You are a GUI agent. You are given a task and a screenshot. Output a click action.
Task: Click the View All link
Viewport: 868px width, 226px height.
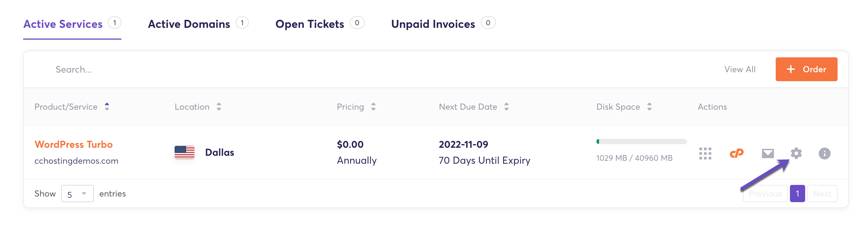[740, 69]
